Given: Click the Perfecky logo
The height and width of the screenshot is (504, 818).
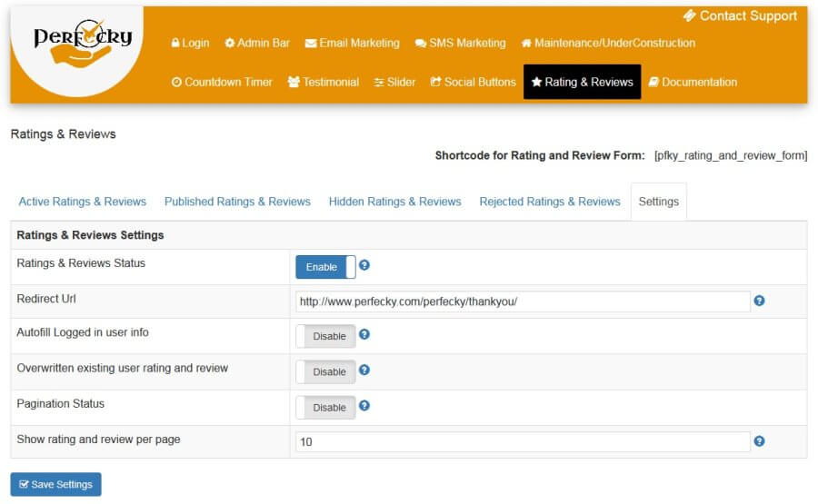Looking at the screenshot, I should (x=82, y=45).
